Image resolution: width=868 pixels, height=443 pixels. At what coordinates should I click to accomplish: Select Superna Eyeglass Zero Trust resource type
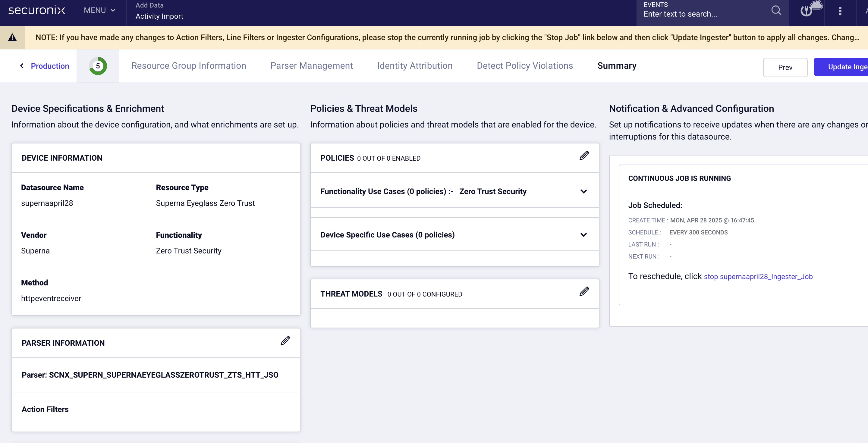click(x=205, y=203)
